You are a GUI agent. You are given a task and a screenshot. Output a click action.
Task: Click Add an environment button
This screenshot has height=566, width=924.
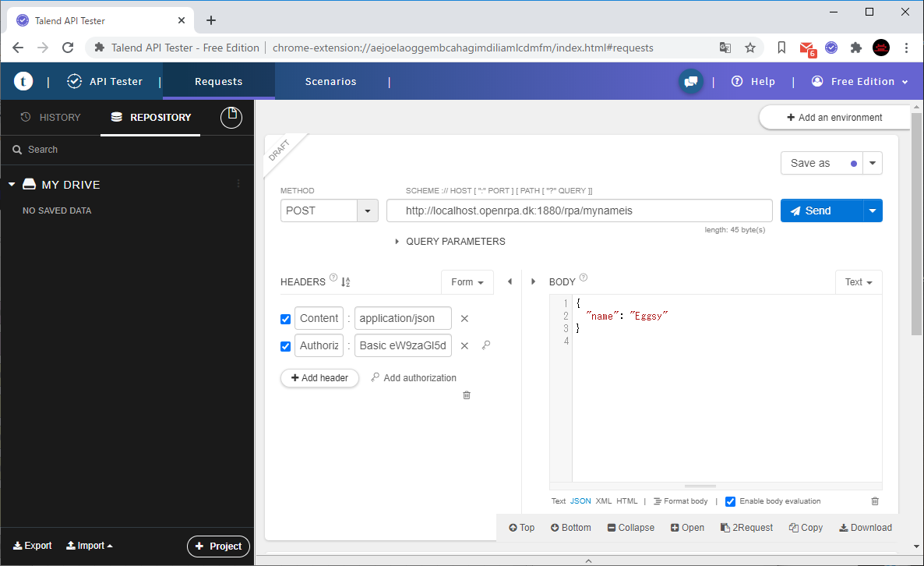point(834,117)
